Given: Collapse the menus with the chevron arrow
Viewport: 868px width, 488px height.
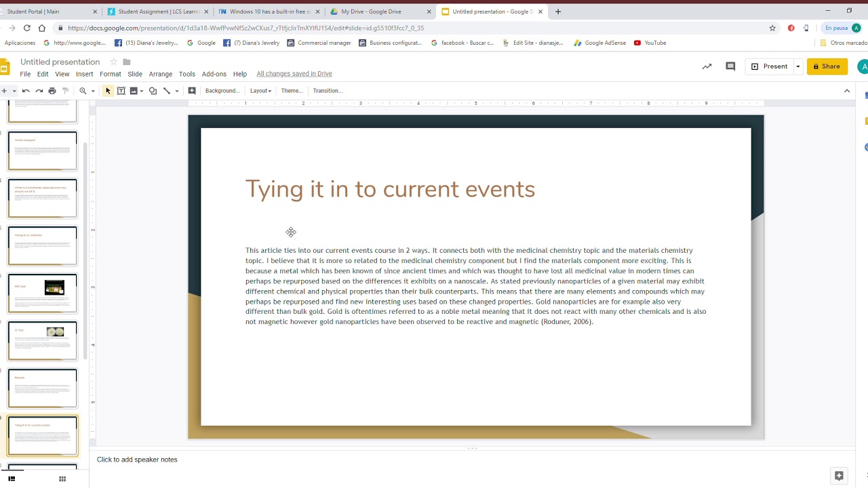Looking at the screenshot, I should 847,91.
